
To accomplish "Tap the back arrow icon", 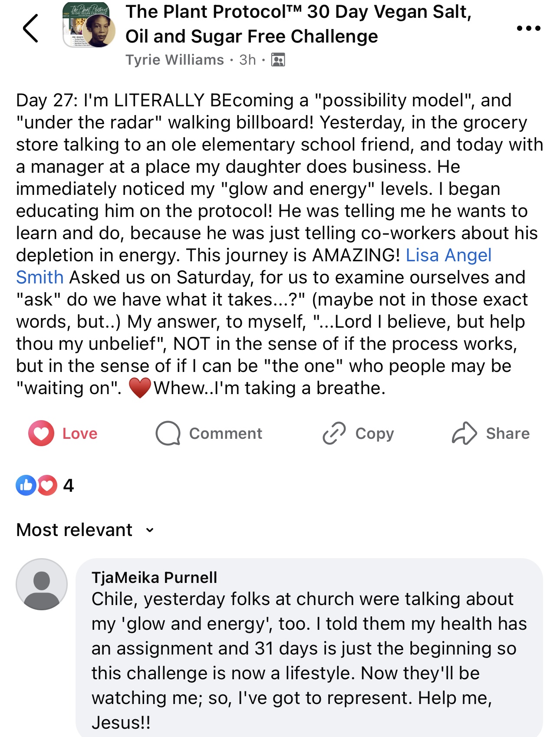I will click(x=31, y=29).
